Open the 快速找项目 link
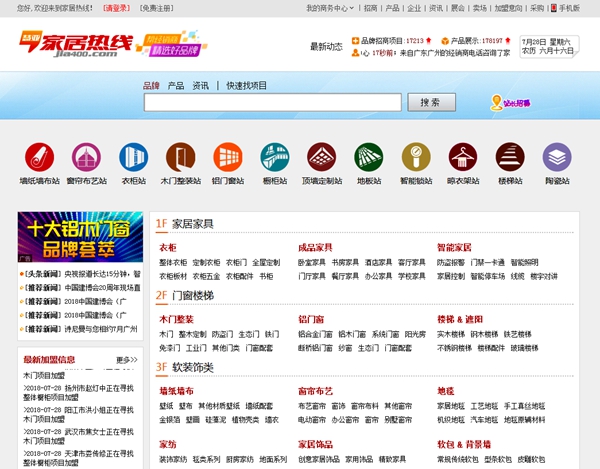The width and height of the screenshot is (600, 469). point(246,86)
